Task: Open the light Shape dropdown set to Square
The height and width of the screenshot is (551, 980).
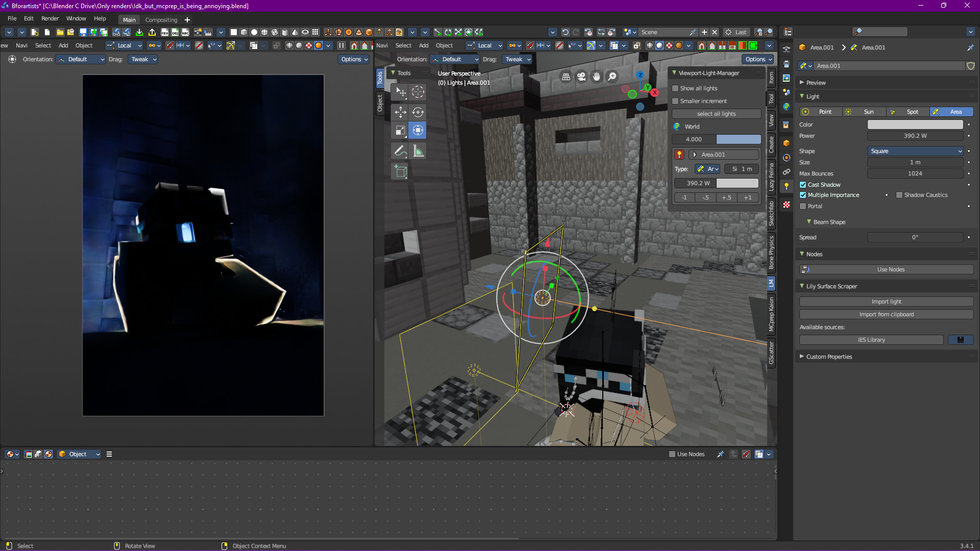Action: point(915,151)
